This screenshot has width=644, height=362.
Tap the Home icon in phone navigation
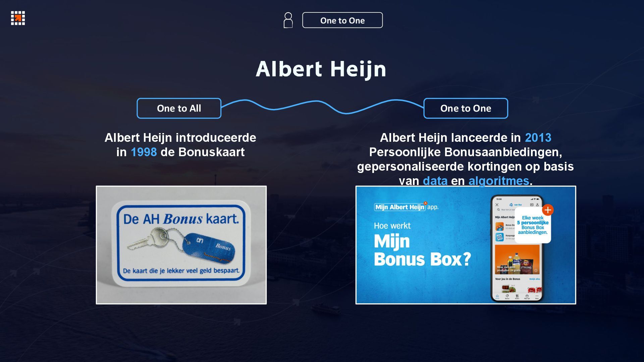click(497, 297)
